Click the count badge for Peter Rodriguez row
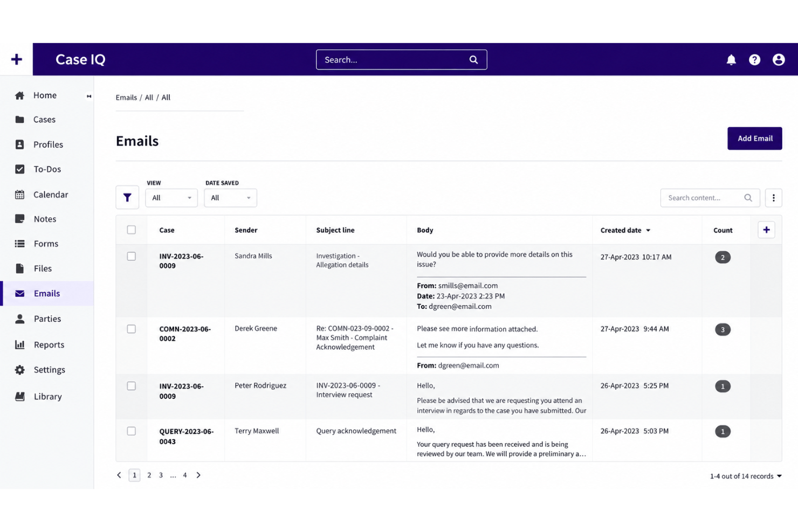The image size is (798, 532). coord(723,386)
